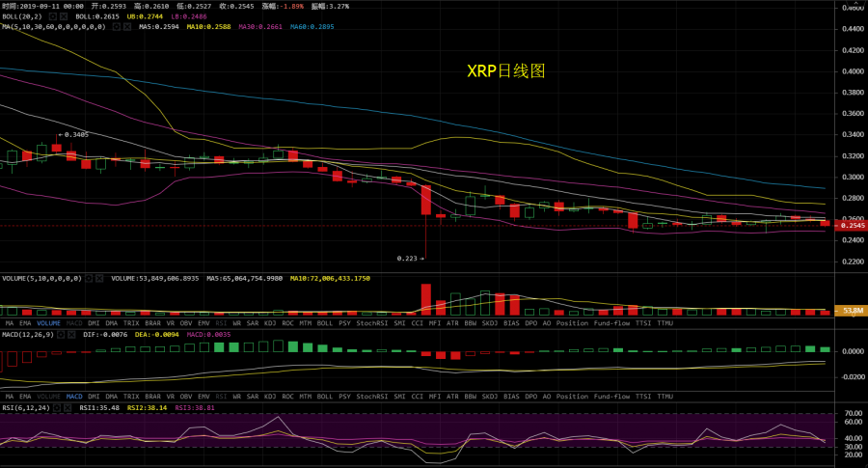Viewport: 868px width, 468px height.
Task: Click the MA30:0.2661 readout
Action: [260, 27]
